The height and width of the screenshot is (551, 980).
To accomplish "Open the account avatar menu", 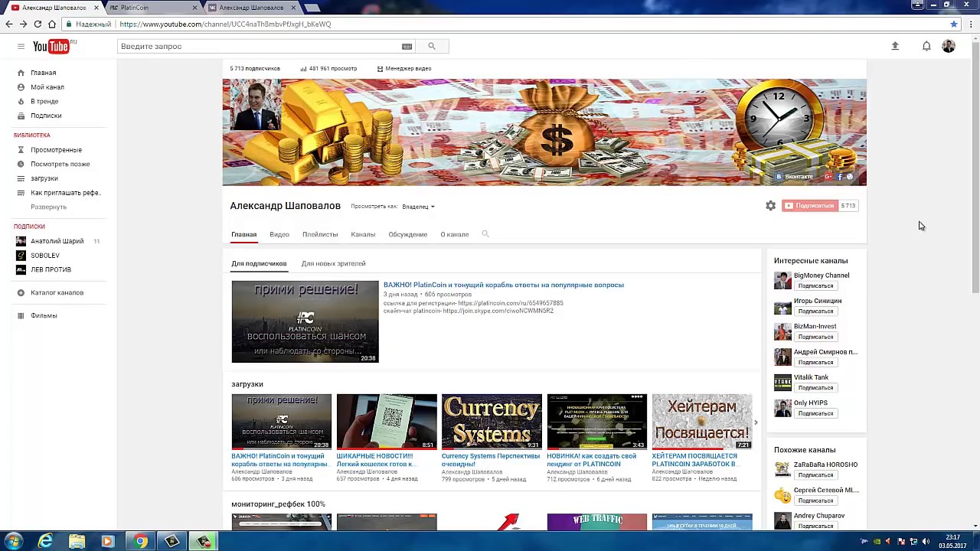I will point(949,47).
